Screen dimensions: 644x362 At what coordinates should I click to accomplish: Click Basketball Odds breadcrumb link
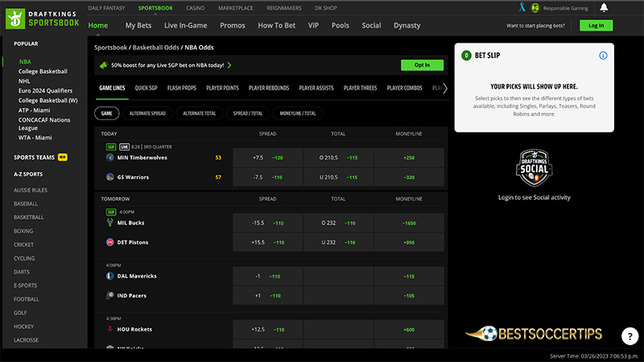pos(155,47)
